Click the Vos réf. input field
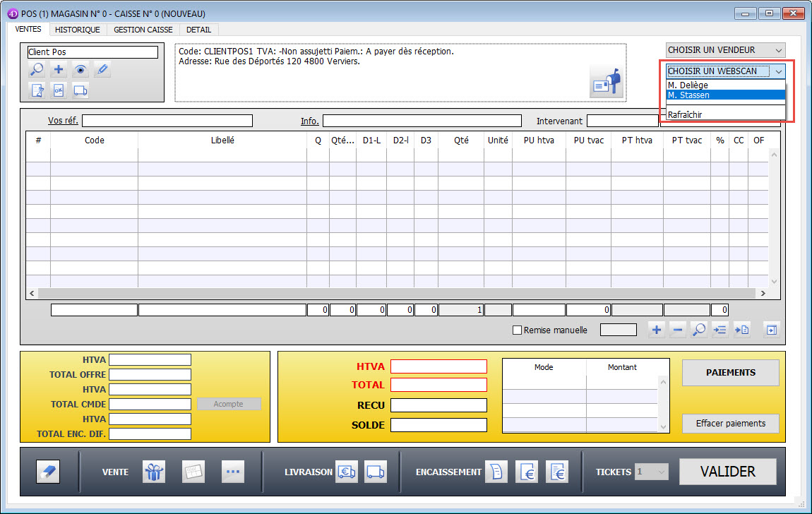 (167, 121)
